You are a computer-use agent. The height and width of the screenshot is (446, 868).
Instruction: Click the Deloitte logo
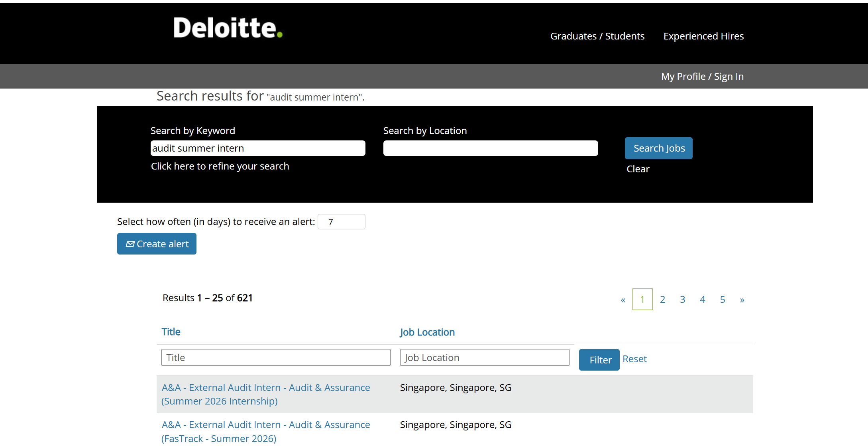pos(228,28)
